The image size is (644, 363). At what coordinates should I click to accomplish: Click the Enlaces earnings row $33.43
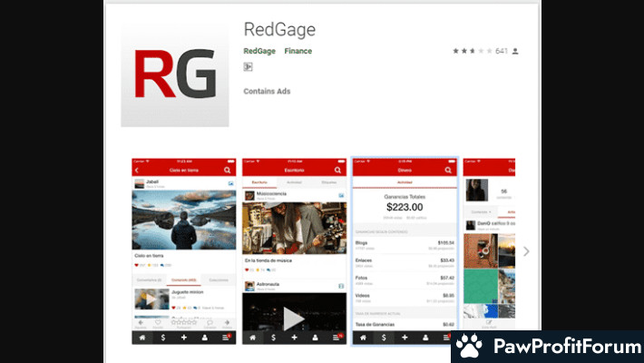405,263
